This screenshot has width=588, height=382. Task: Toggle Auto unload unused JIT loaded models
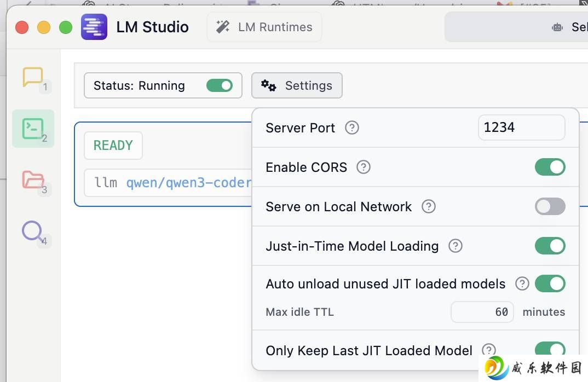click(x=550, y=284)
